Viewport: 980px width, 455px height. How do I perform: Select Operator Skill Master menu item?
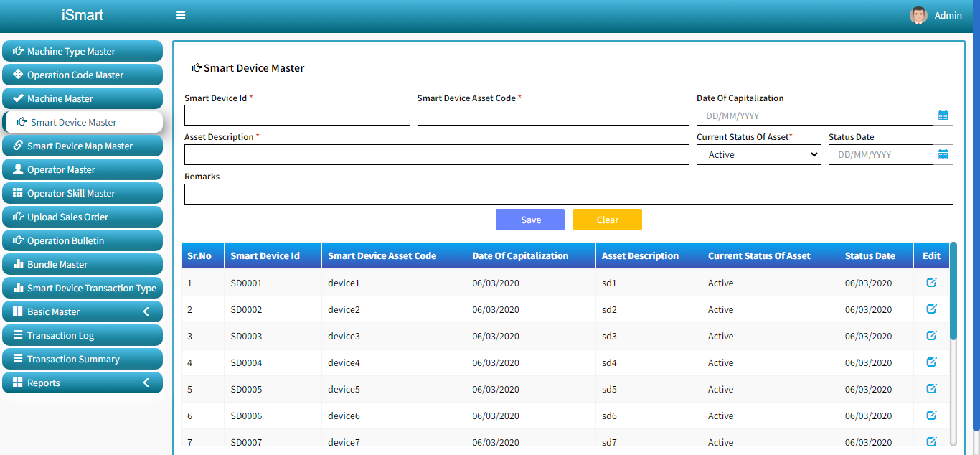83,193
